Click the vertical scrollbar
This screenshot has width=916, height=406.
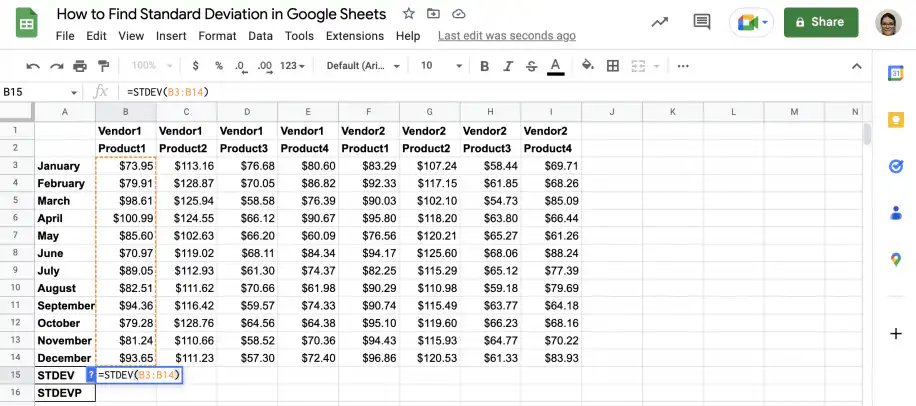click(867, 134)
